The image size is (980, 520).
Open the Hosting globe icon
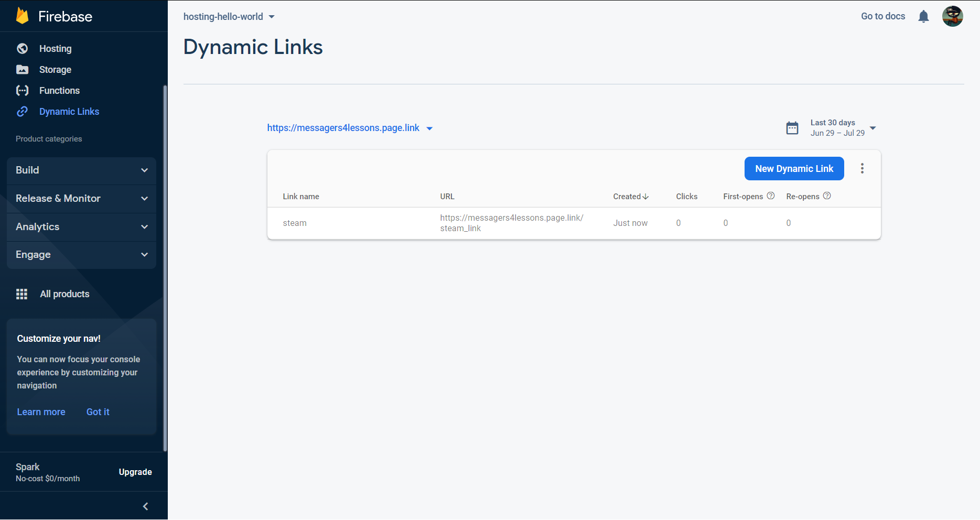[23, 49]
